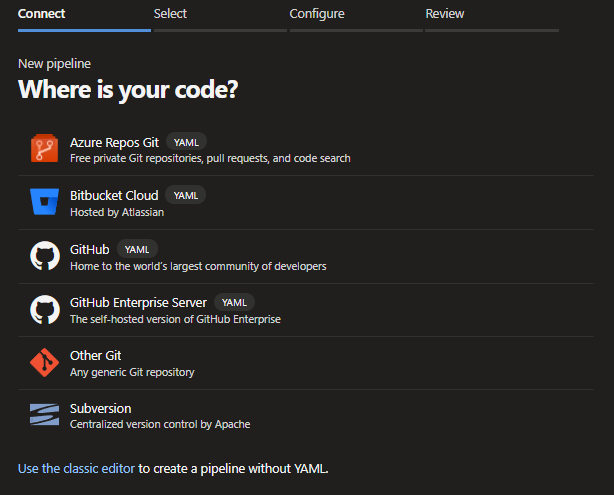Jump to the Review step tab

tap(445, 14)
